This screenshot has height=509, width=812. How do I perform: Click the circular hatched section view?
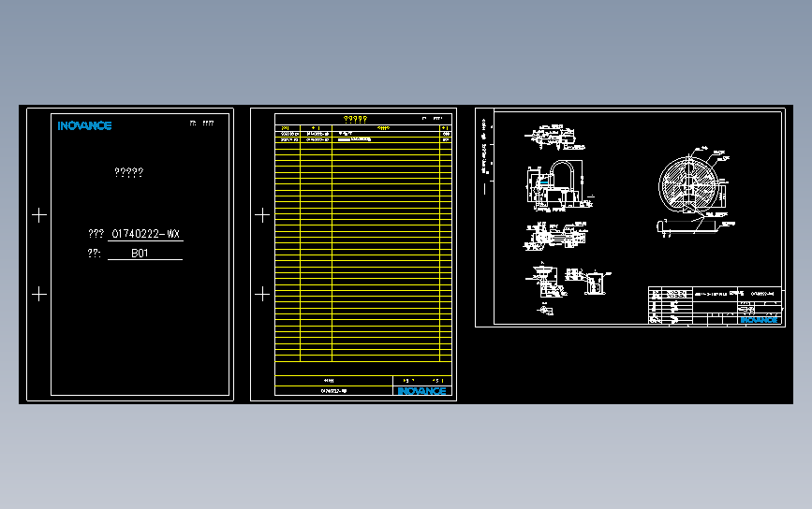coord(688,183)
